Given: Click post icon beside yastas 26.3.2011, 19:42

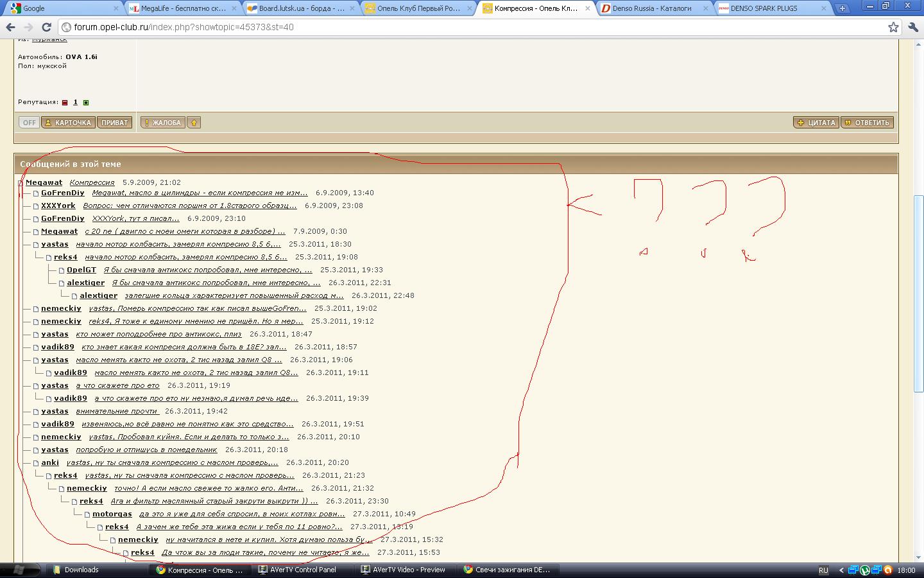Looking at the screenshot, I should (x=36, y=412).
